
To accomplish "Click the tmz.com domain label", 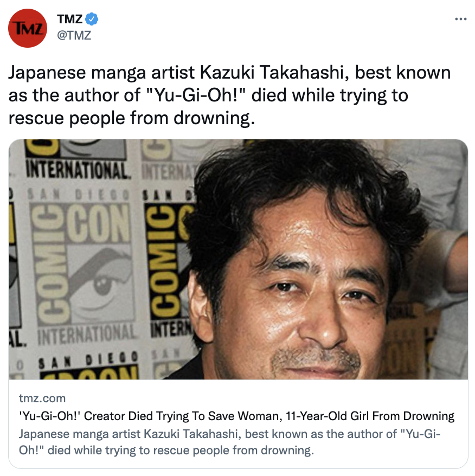I will coord(42,398).
